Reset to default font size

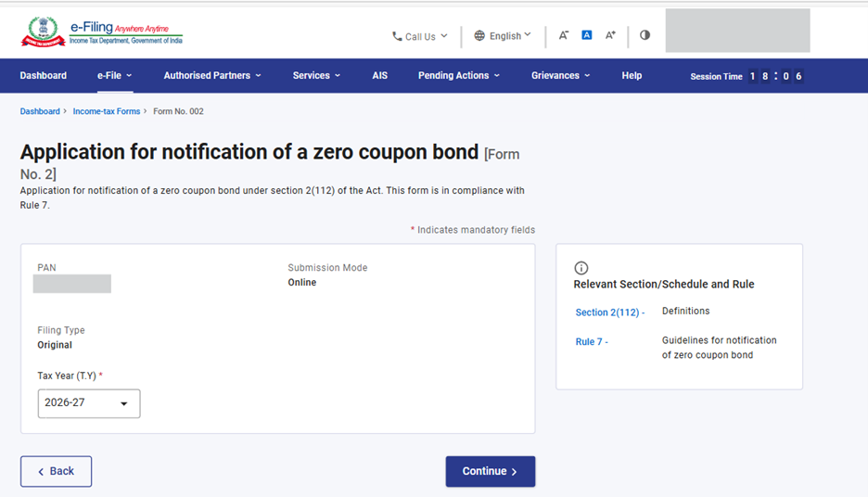586,35
